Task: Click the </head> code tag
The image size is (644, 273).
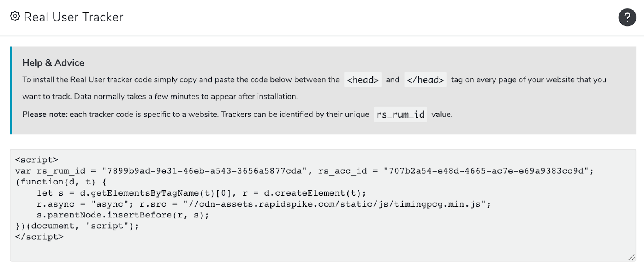Action: (425, 80)
